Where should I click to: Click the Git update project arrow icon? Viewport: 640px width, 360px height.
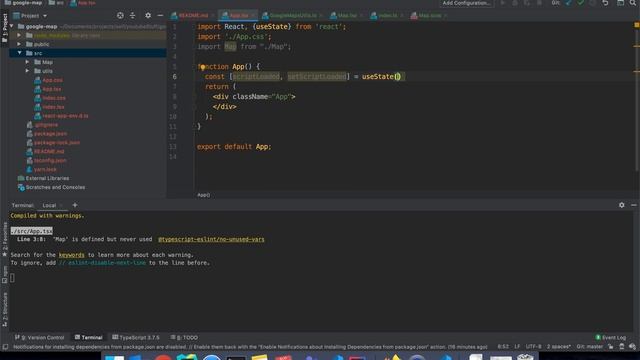click(568, 3)
